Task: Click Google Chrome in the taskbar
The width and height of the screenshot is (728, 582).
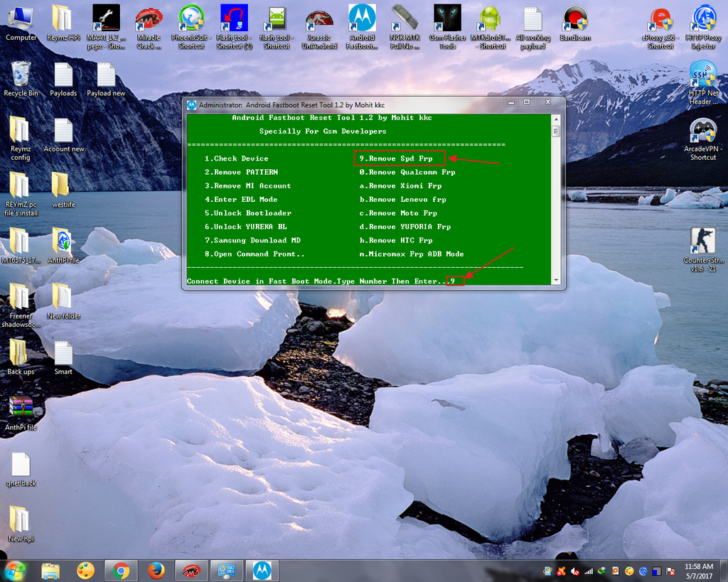Action: (121, 571)
